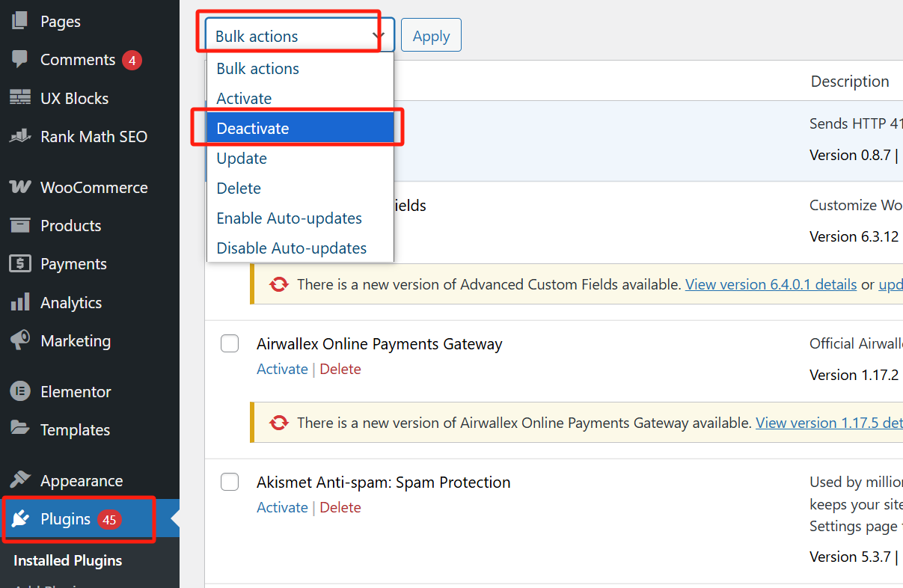The width and height of the screenshot is (903, 588).
Task: Click the Marketing megaphone icon
Action: (x=20, y=341)
